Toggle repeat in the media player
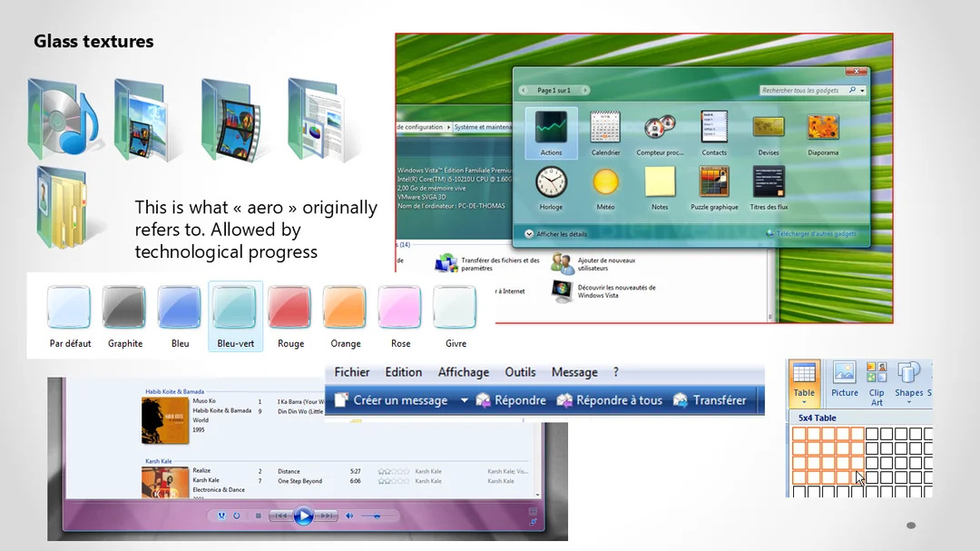The width and height of the screenshot is (980, 551). point(236,516)
